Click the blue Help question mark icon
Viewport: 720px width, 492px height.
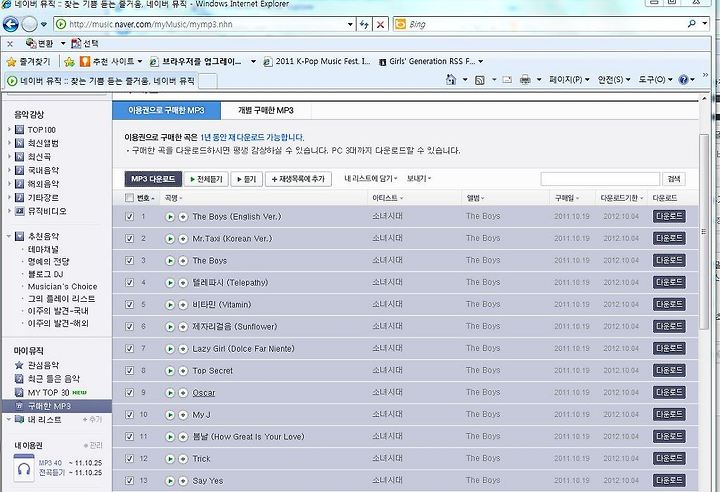pyautogui.click(x=683, y=80)
